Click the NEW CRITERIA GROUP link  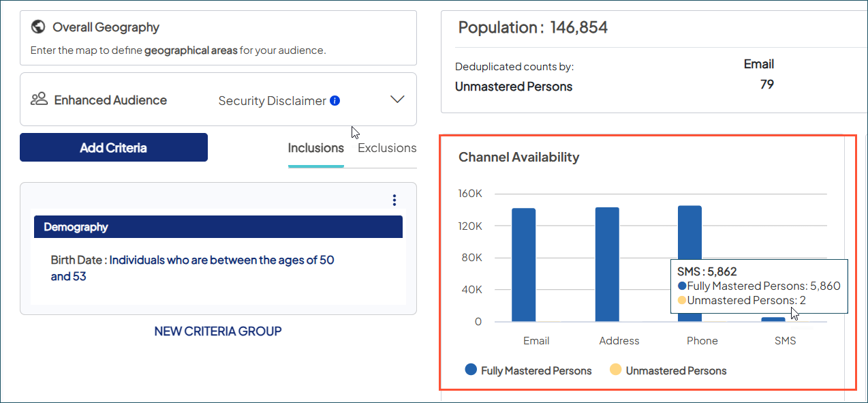coord(217,331)
